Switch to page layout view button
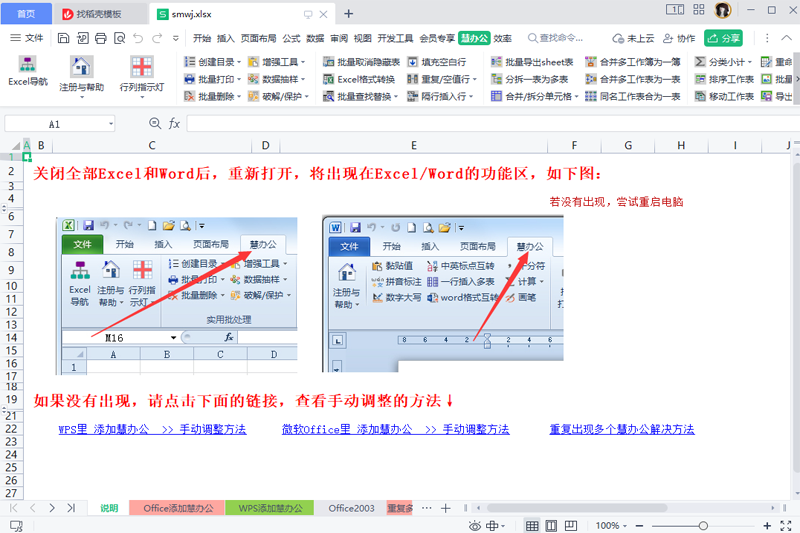 point(551,525)
